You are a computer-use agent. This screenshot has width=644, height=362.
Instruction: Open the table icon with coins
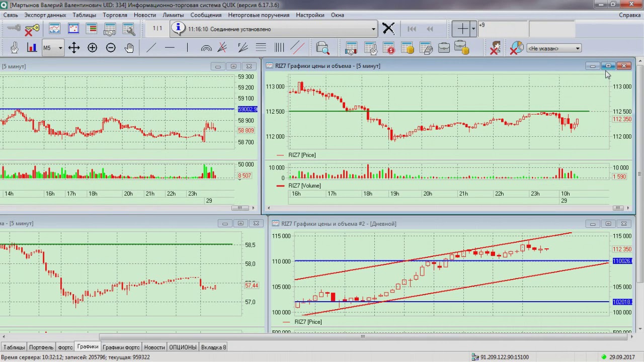(407, 48)
